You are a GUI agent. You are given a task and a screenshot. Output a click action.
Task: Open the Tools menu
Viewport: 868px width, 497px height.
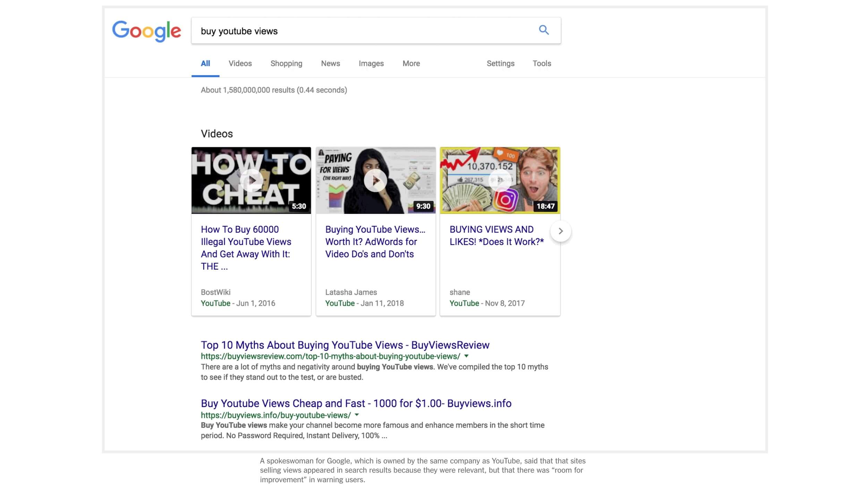542,63
